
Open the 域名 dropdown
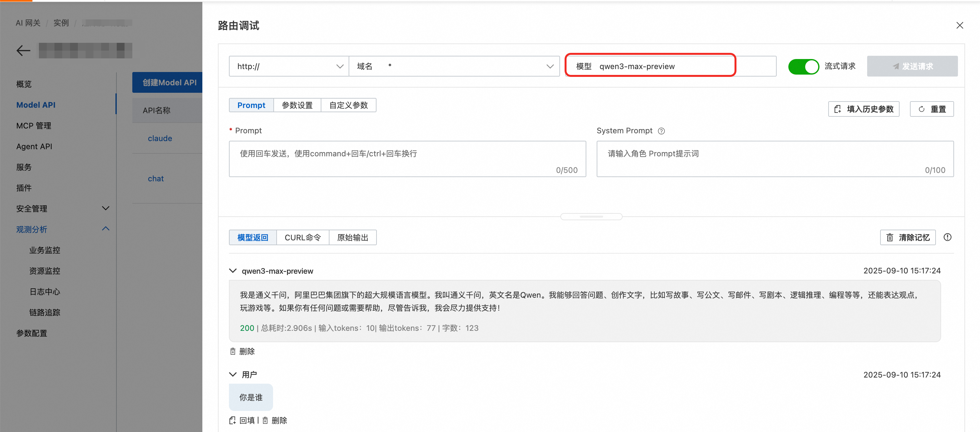(454, 66)
